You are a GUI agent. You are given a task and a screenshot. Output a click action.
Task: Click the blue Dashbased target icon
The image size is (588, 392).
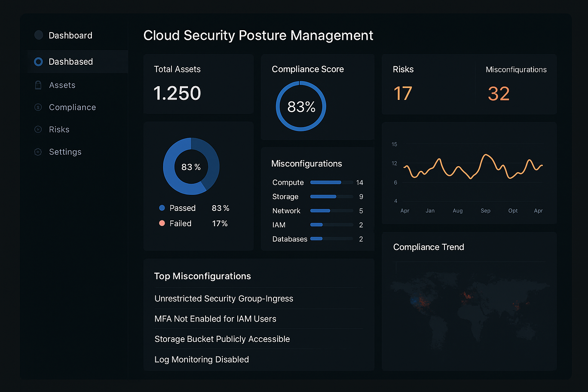point(38,62)
